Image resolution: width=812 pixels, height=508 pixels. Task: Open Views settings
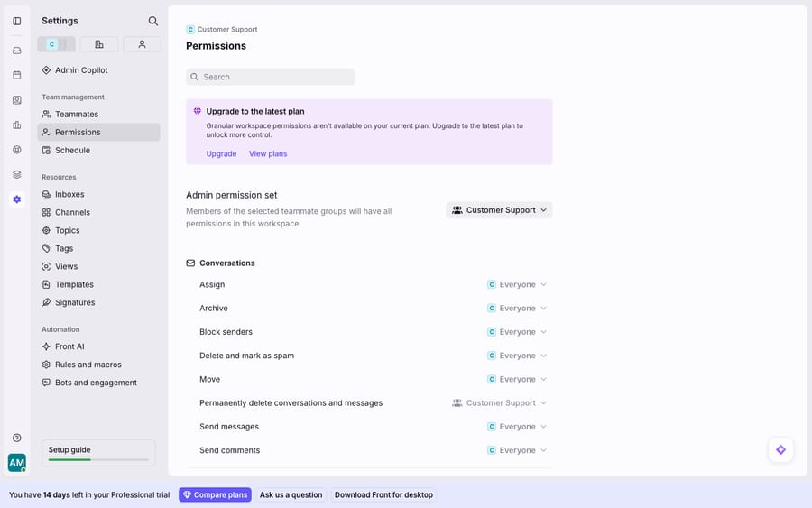coord(98,266)
